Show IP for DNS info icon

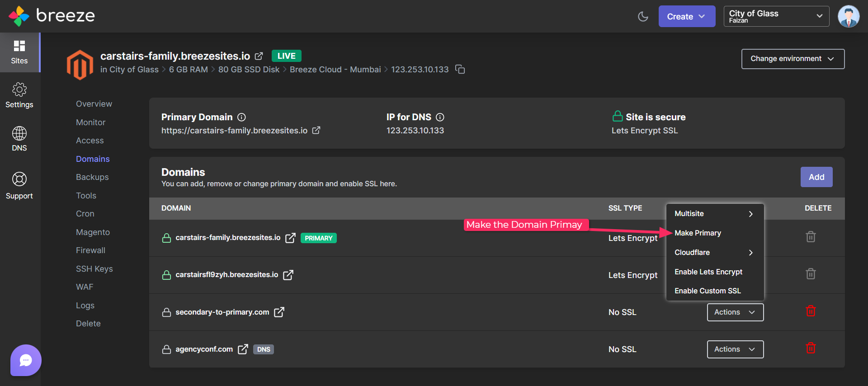(x=440, y=117)
